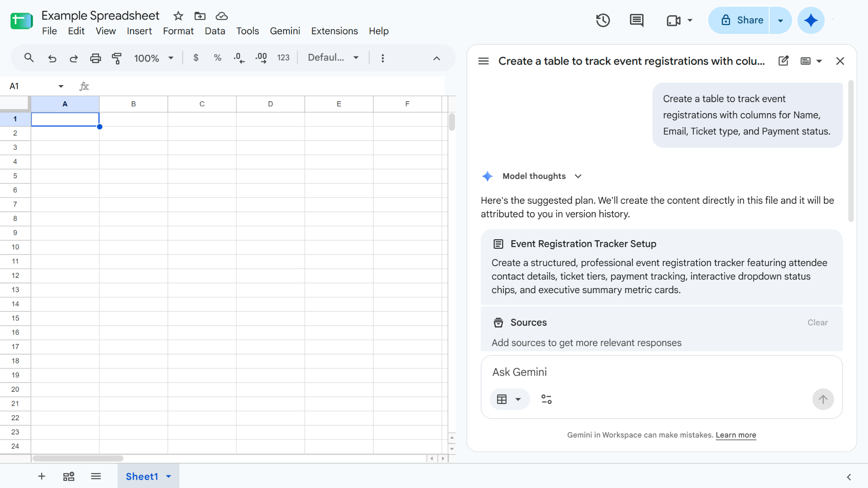This screenshot has width=868, height=488.
Task: Print the spreadsheet
Action: click(96, 58)
